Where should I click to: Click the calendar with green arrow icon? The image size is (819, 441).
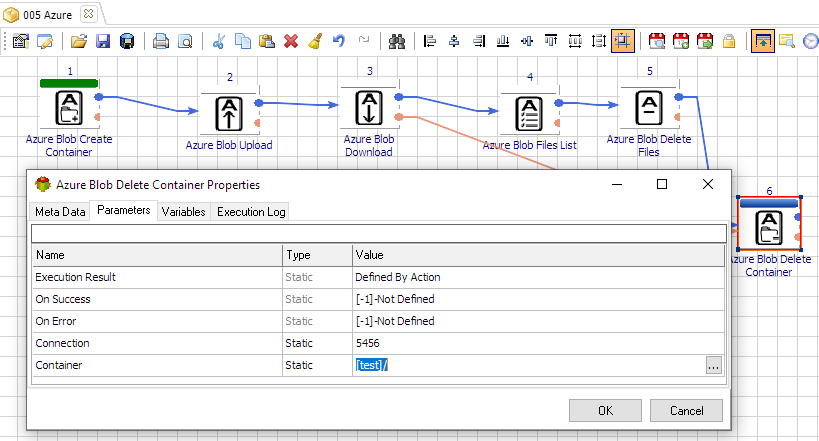tap(705, 41)
